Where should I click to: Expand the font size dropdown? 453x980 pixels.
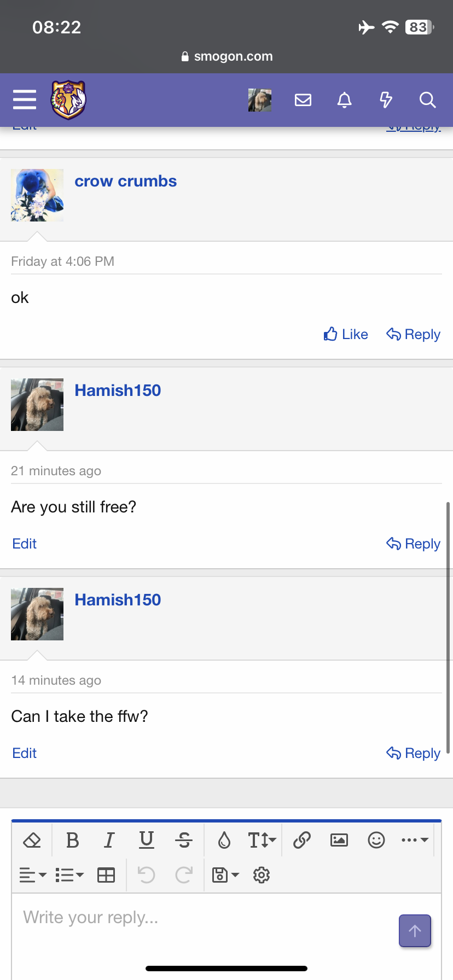click(262, 840)
